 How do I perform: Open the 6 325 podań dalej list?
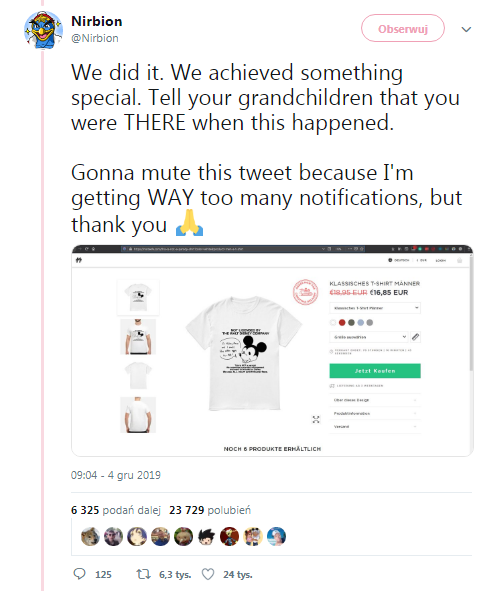pos(116,510)
